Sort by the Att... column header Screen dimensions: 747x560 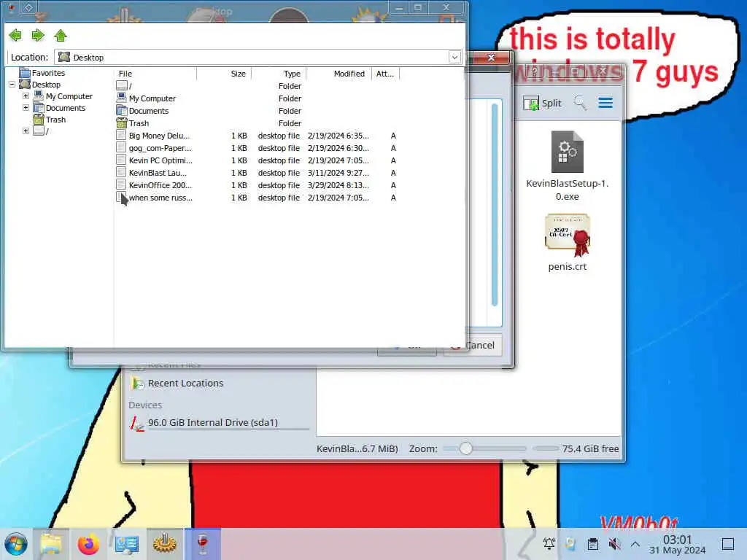click(385, 74)
